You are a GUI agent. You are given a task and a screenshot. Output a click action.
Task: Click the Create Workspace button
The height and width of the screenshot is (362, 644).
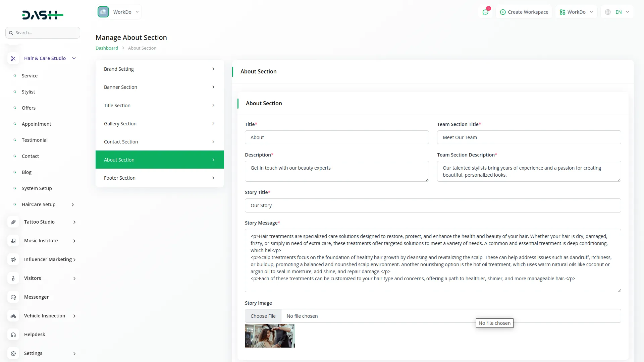[x=524, y=12]
